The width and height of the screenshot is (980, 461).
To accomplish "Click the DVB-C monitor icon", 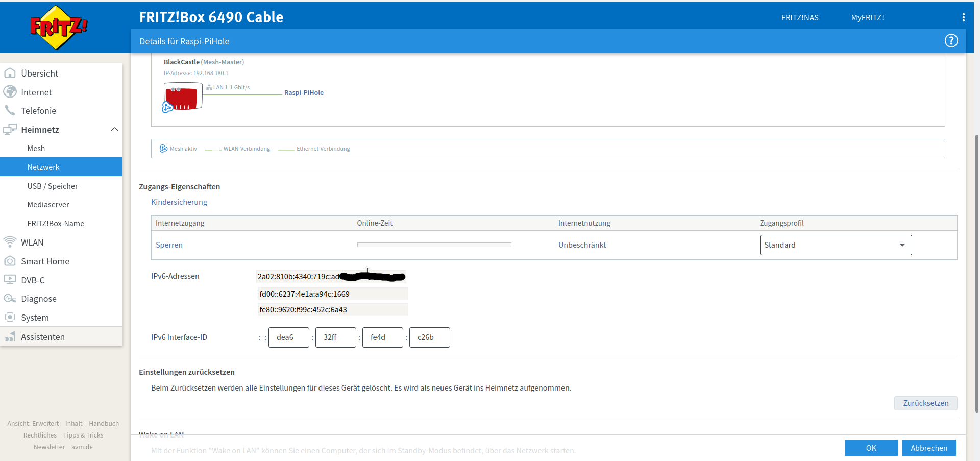I will tap(10, 280).
